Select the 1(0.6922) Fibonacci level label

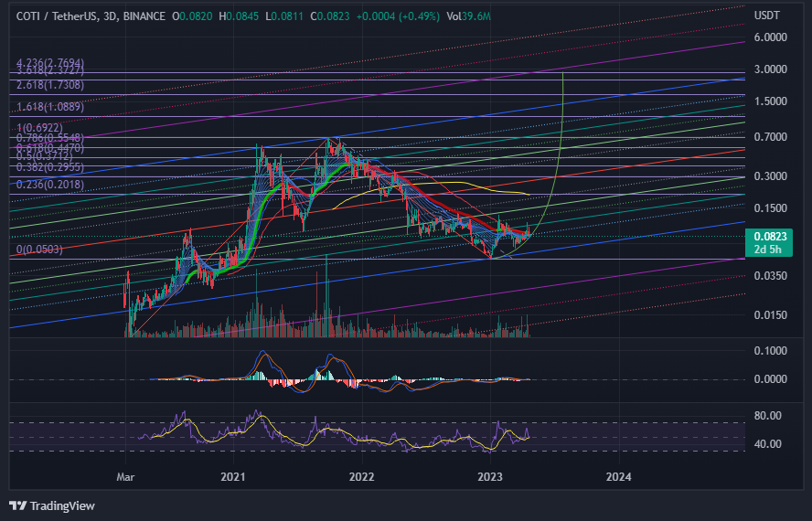coord(39,128)
